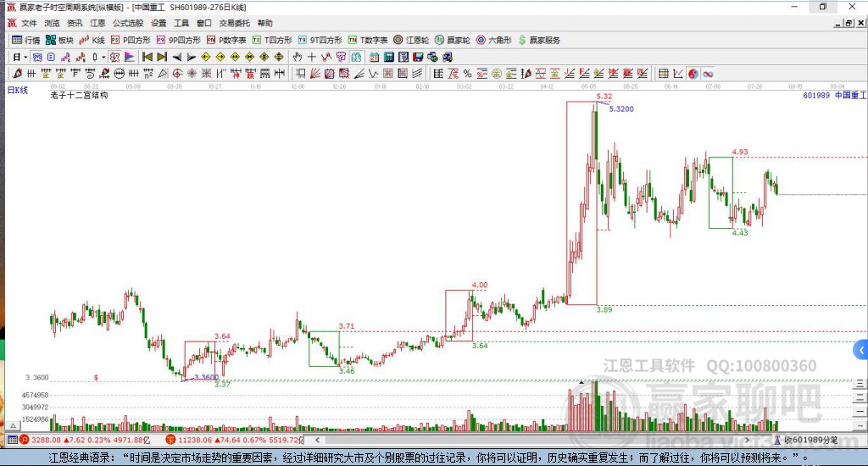Click the 601989 中国重工 stock label

834,95
